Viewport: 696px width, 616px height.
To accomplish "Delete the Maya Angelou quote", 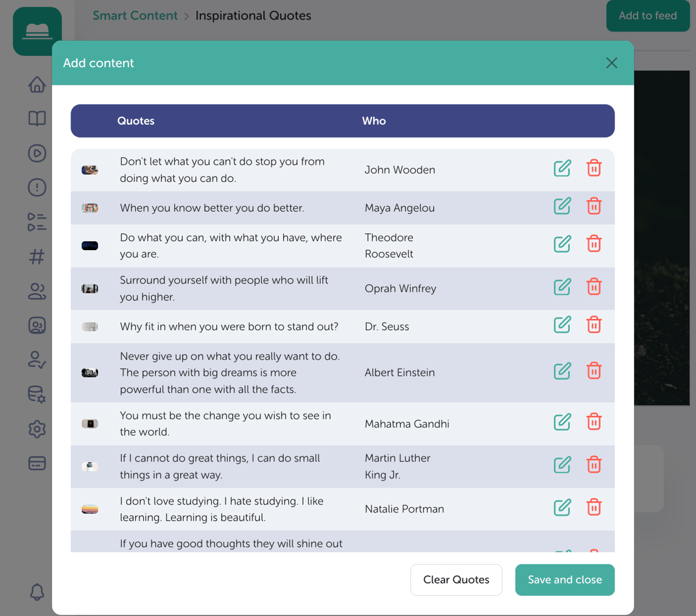I will coord(594,206).
